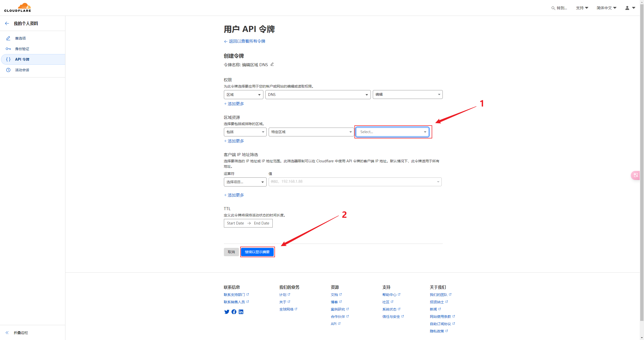The height and width of the screenshot is (340, 644).
Task: Open the 选择项目 operator dropdown
Action: (x=245, y=182)
